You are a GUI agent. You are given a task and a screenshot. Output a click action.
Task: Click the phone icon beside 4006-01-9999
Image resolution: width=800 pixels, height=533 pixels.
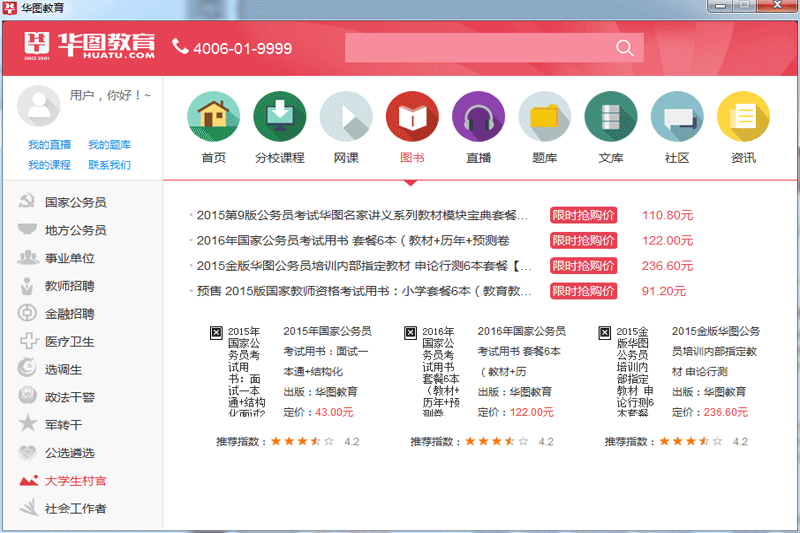coord(180,46)
